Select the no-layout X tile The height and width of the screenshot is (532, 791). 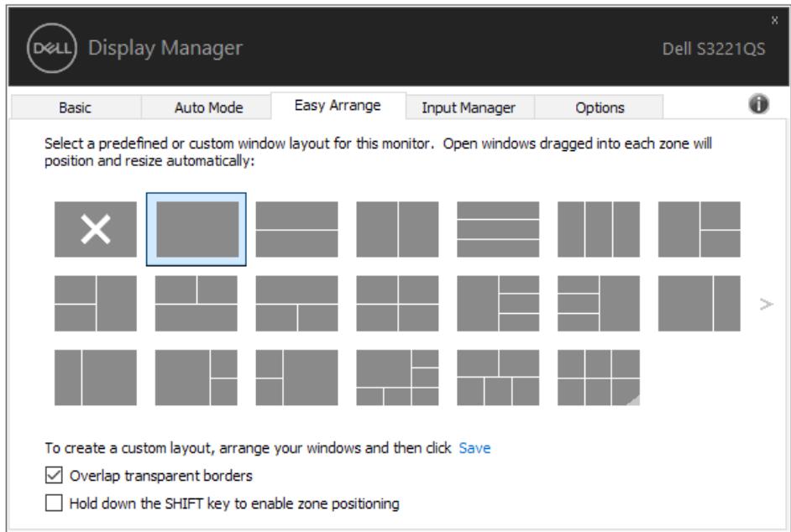[x=96, y=229]
